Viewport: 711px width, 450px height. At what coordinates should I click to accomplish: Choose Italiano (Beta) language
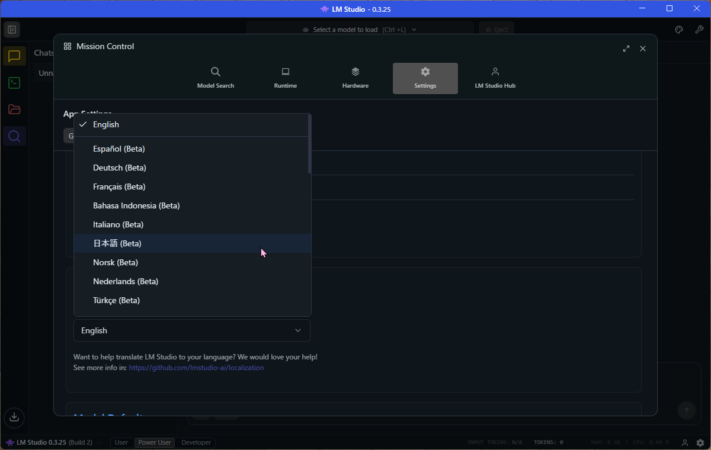pos(192,225)
